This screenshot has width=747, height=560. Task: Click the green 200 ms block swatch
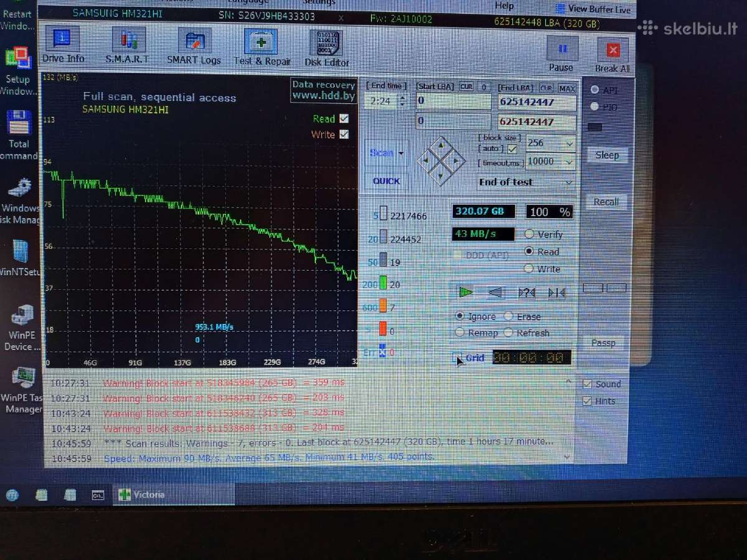click(383, 283)
